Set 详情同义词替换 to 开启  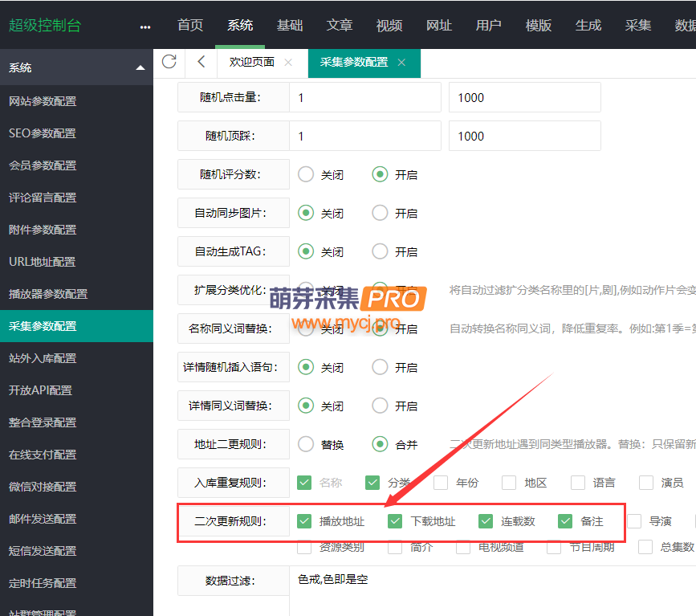380,406
